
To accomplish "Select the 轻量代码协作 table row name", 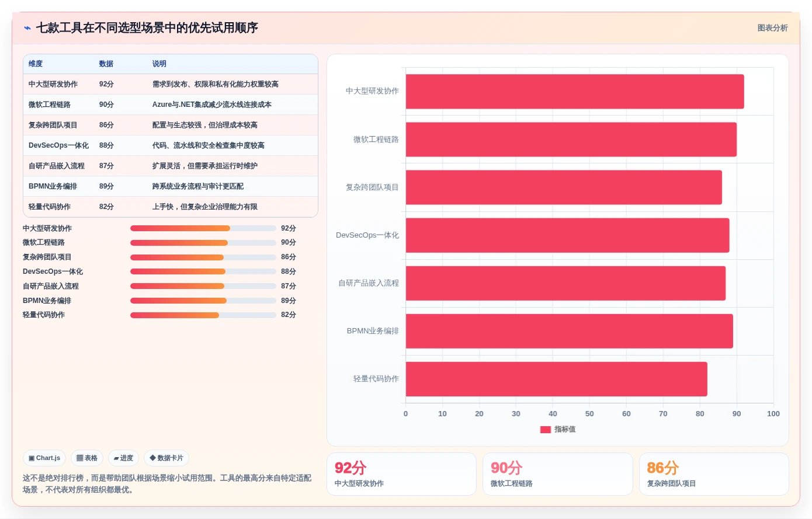I will tap(50, 207).
